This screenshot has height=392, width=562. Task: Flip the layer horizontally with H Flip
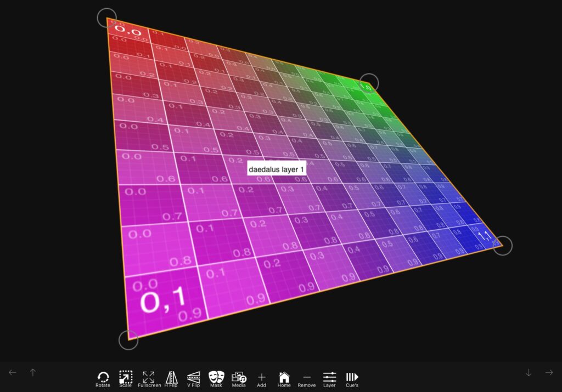coord(171,377)
